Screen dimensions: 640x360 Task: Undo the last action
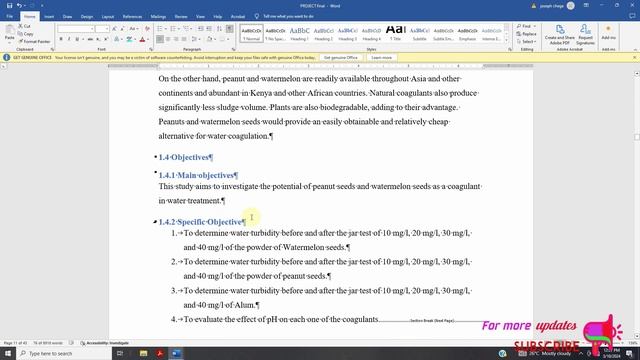(19, 6)
